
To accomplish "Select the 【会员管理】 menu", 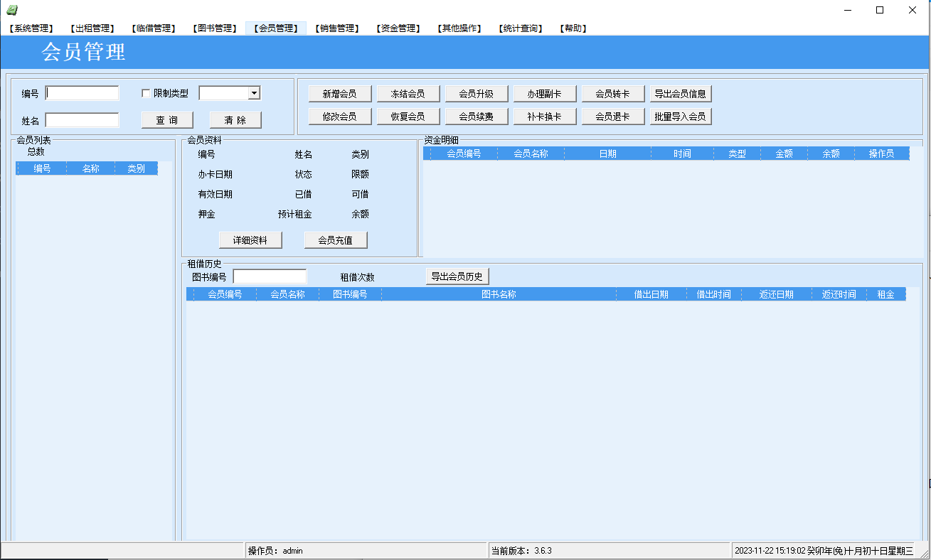I will point(276,28).
